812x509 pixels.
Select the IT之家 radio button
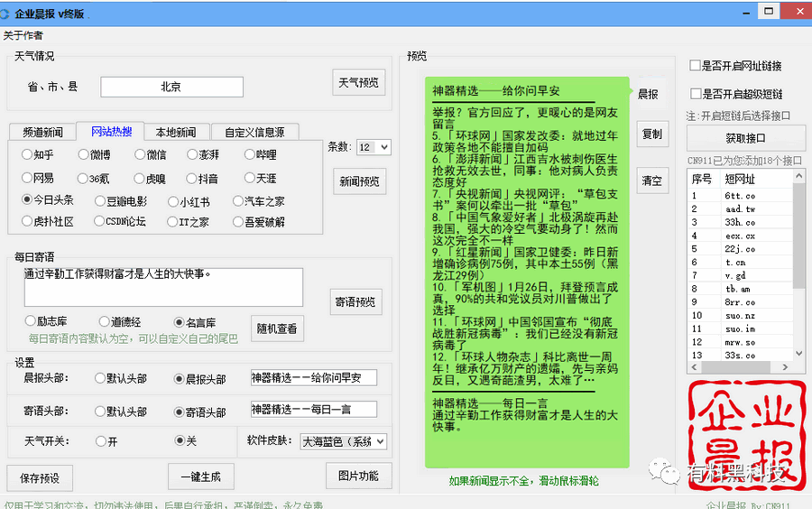click(x=172, y=222)
